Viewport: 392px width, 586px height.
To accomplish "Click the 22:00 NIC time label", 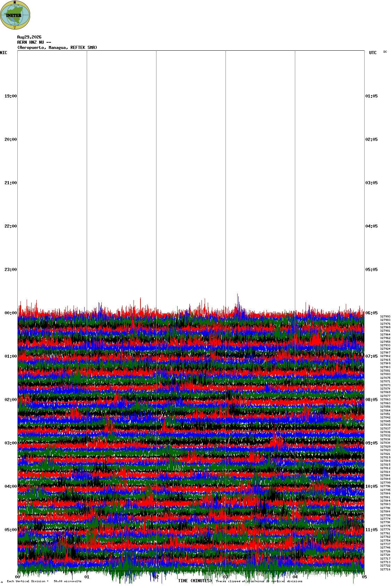I will [x=10, y=226].
